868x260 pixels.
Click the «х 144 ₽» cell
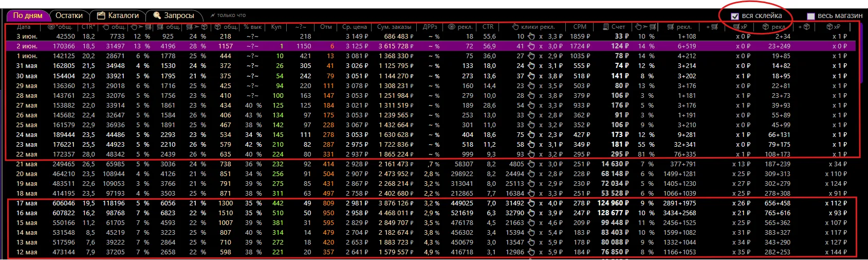(x=836, y=252)
